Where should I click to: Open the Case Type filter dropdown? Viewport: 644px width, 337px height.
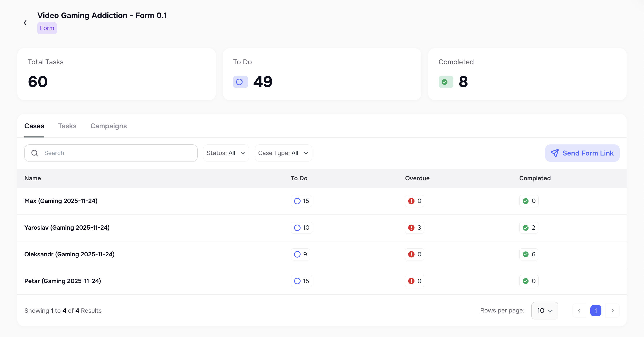point(283,153)
